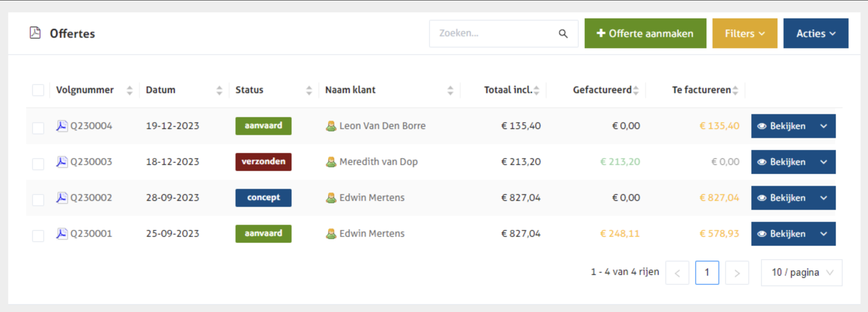Sort by Volgnummer using sort arrows
Viewport: 868px width, 312px height.
(130, 90)
